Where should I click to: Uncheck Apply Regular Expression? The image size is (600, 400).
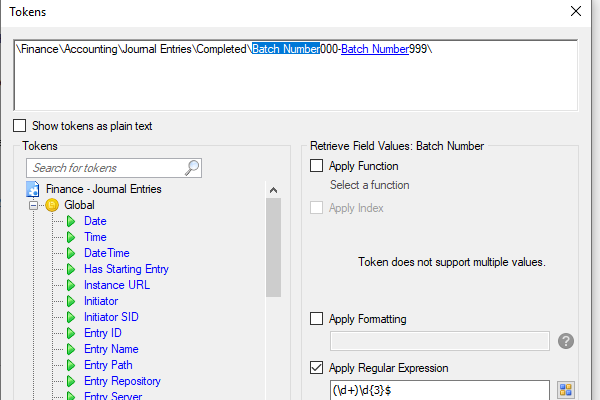coord(316,368)
